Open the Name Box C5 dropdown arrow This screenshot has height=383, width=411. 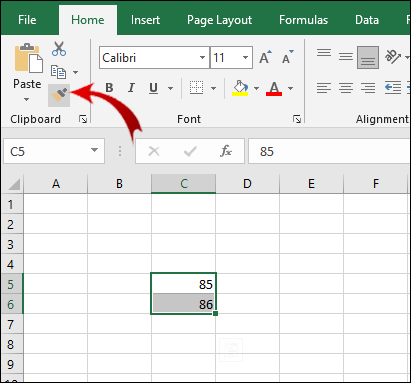point(95,151)
